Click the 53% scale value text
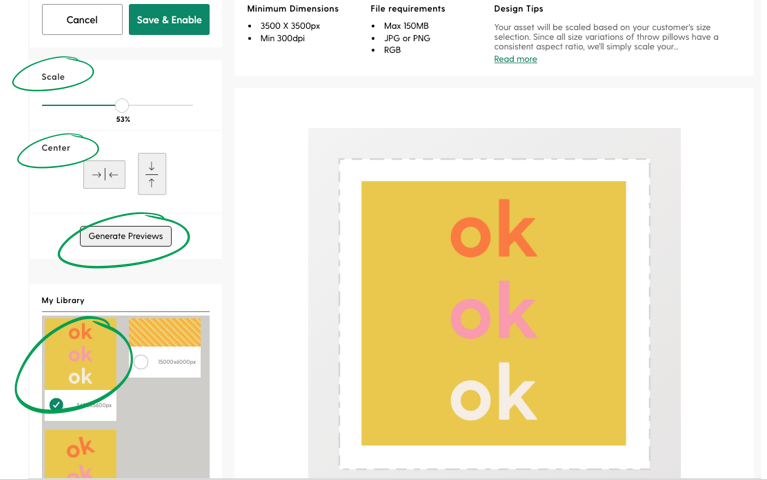The image size is (767, 480). coord(123,119)
